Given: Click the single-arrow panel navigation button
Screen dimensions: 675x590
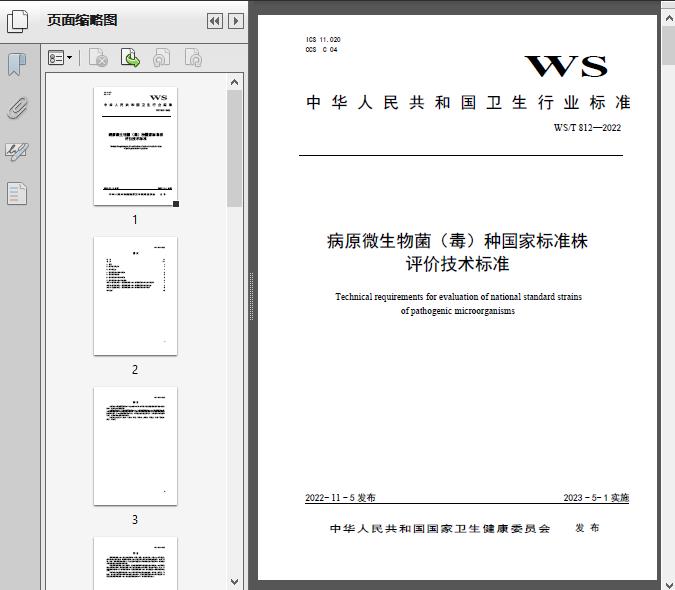Looking at the screenshot, I should tap(236, 21).
